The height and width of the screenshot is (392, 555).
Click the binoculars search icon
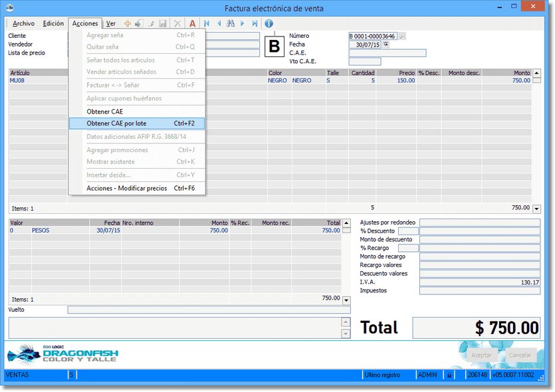pos(231,23)
